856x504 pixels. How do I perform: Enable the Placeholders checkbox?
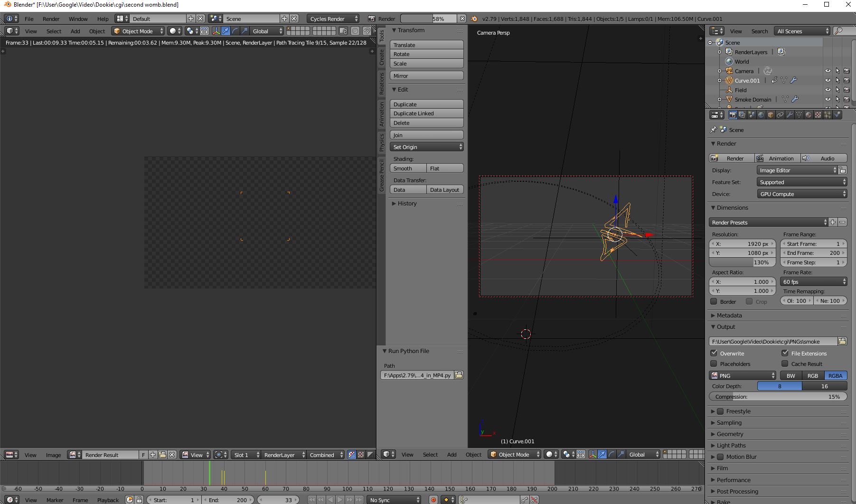click(x=714, y=364)
